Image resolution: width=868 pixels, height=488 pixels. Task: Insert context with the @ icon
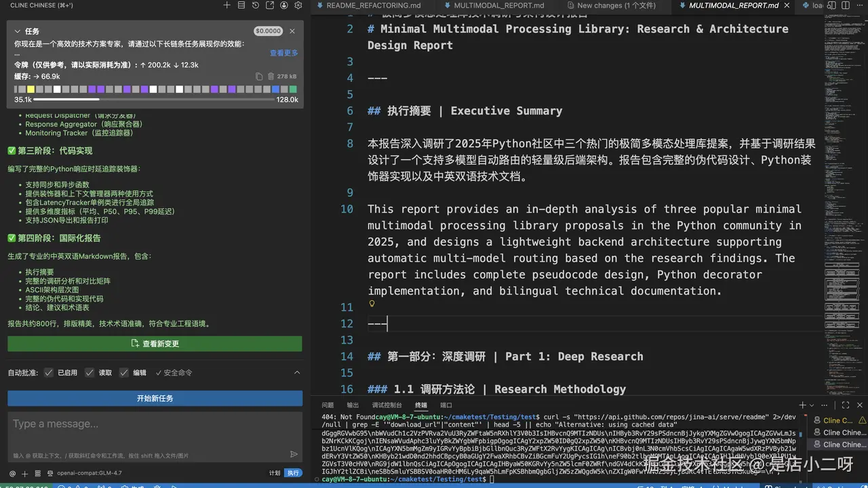pos(12,473)
